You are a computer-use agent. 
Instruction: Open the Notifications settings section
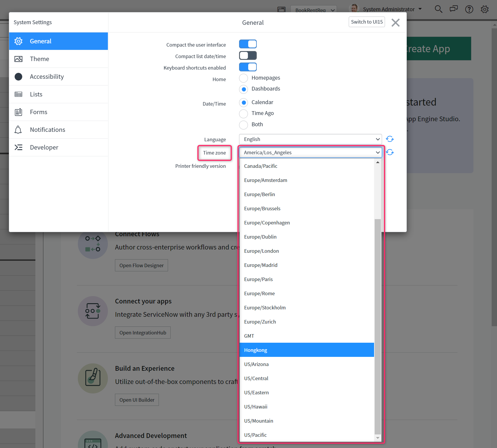[x=47, y=129]
